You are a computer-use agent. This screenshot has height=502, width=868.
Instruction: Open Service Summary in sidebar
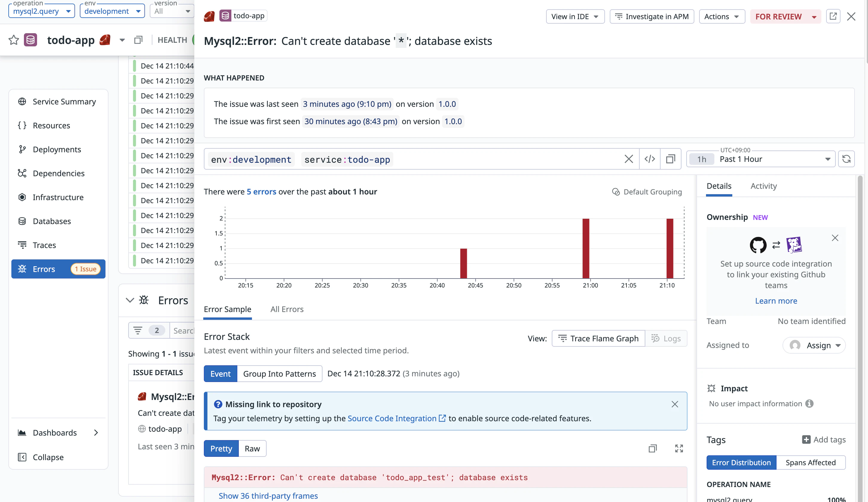tap(58, 101)
